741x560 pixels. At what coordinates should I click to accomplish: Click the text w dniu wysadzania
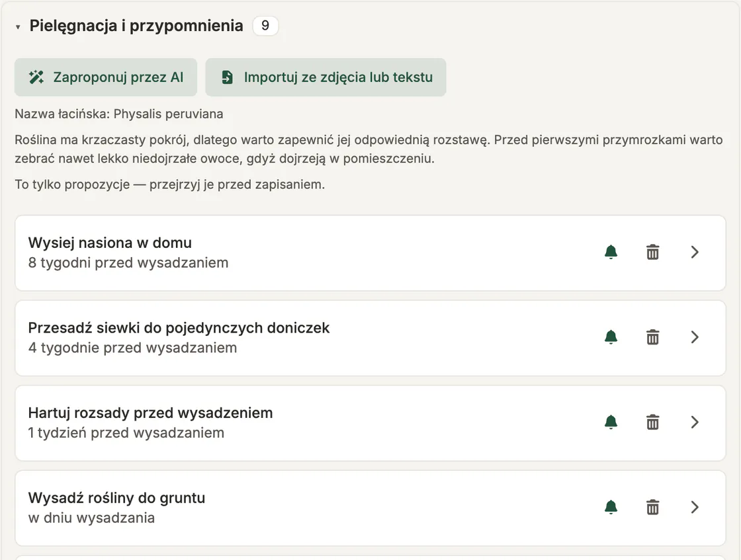click(91, 518)
